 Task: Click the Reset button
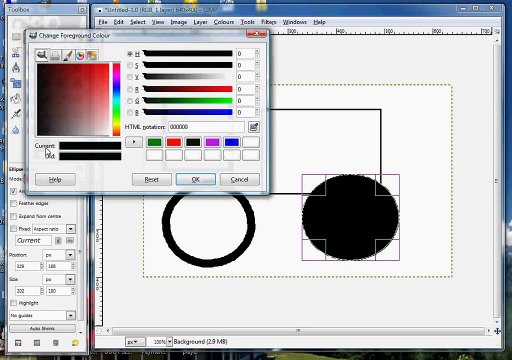pyautogui.click(x=152, y=179)
